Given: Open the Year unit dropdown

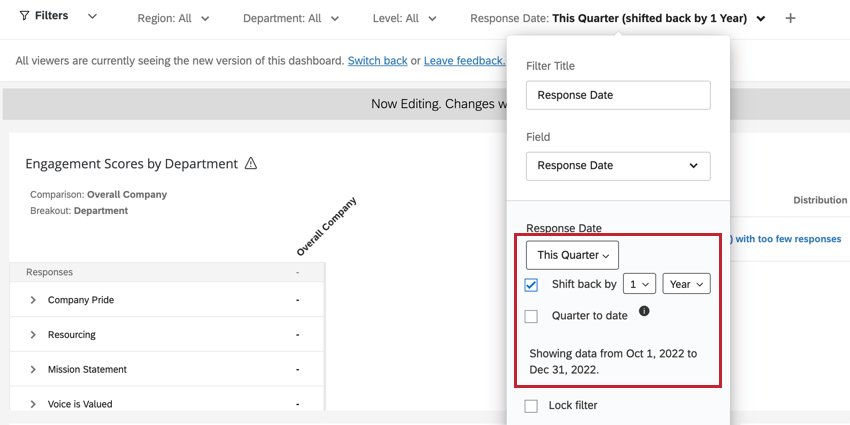Looking at the screenshot, I should tap(686, 284).
